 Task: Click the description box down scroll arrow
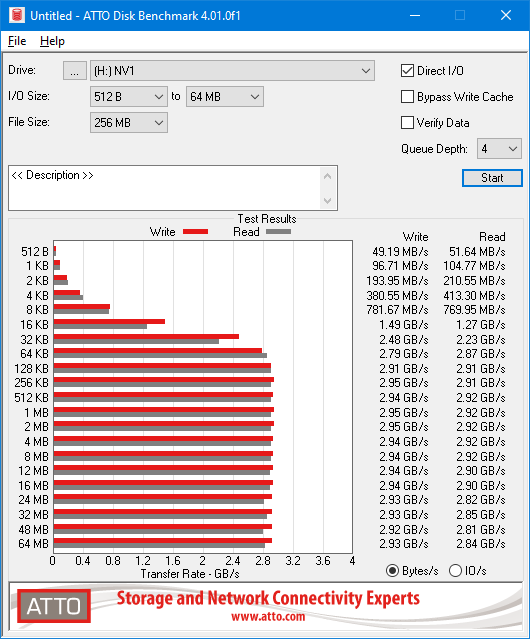328,200
